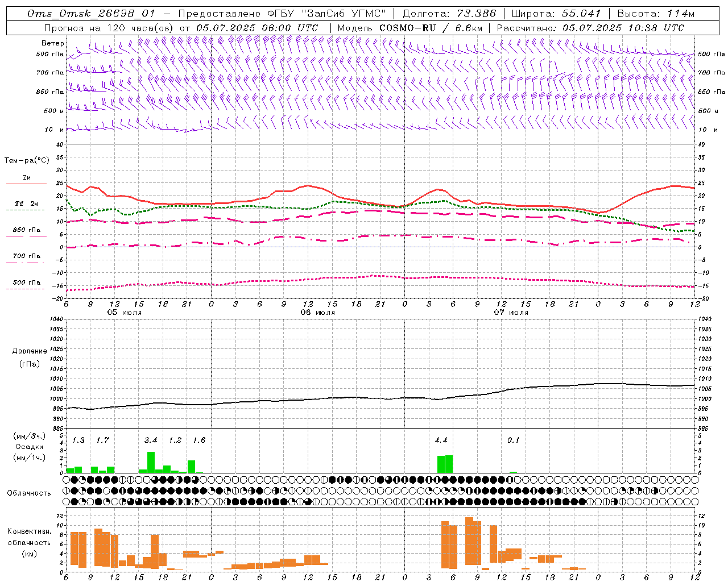Select the provider text ФГБУ "ЗапСиб УГМС"
728x582 pixels.
click(326, 14)
